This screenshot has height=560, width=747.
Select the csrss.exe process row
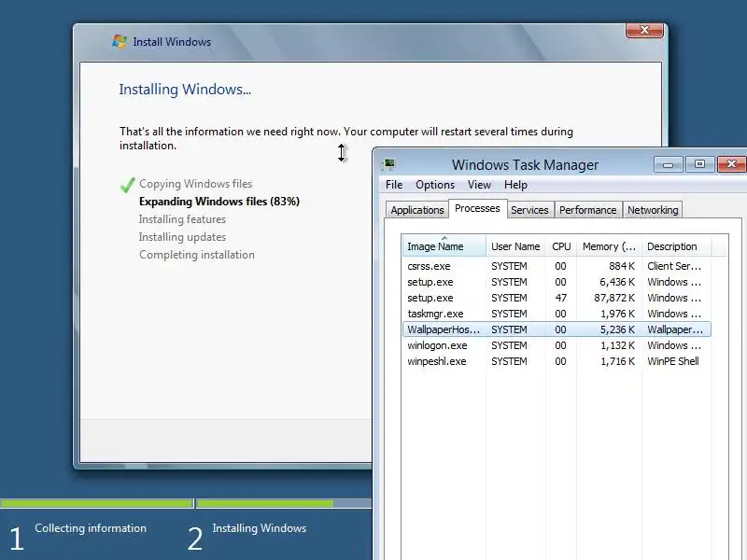pos(557,266)
